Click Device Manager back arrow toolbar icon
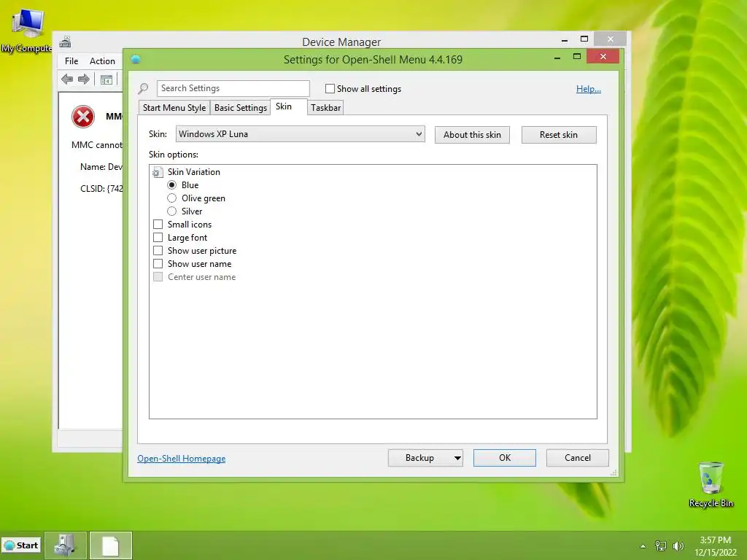Screen dimensions: 747x560 pos(67,79)
